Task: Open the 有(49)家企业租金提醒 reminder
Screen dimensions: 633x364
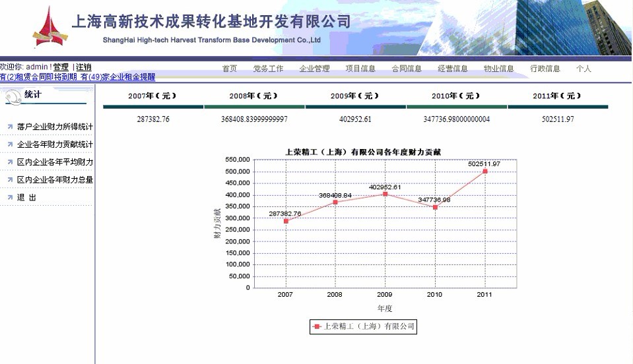Action: [118, 76]
